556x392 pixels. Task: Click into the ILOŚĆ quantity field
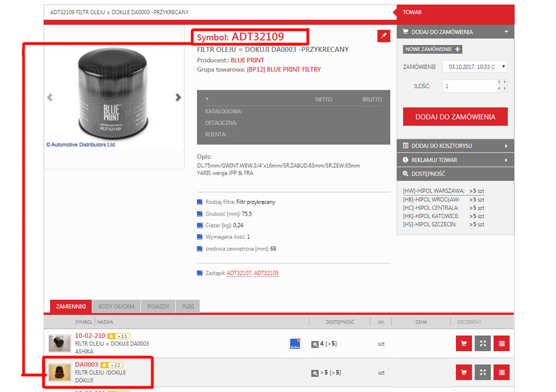[470, 86]
